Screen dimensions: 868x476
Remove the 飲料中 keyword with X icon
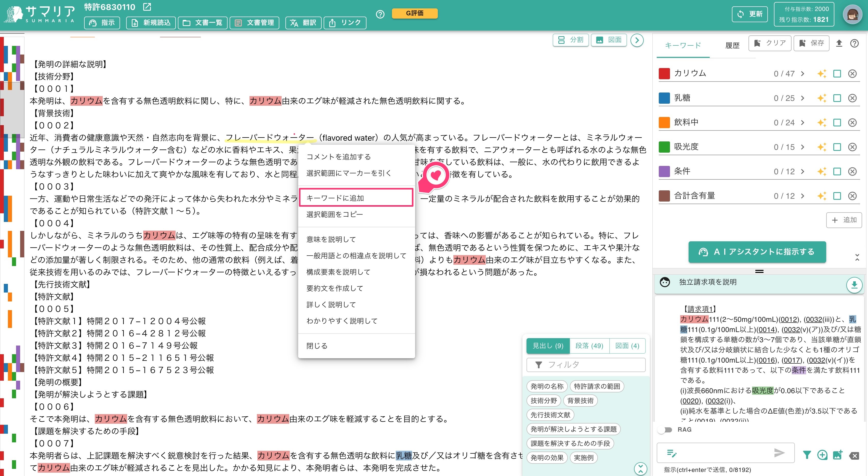pyautogui.click(x=852, y=122)
